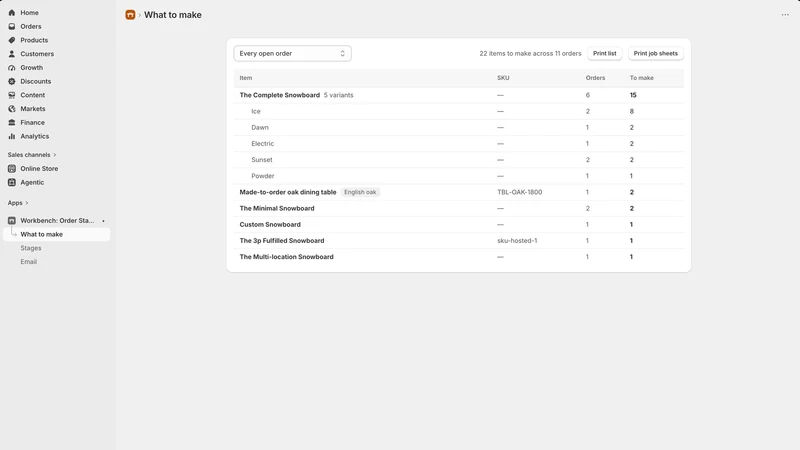The height and width of the screenshot is (450, 800).
Task: Click the Custom Snowboard row
Action: [459, 224]
